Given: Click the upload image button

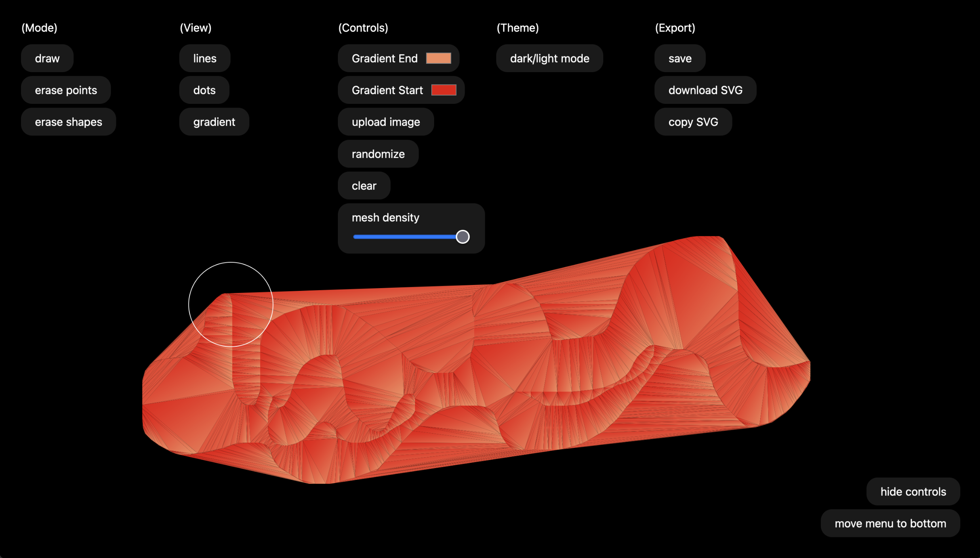Looking at the screenshot, I should tap(386, 122).
